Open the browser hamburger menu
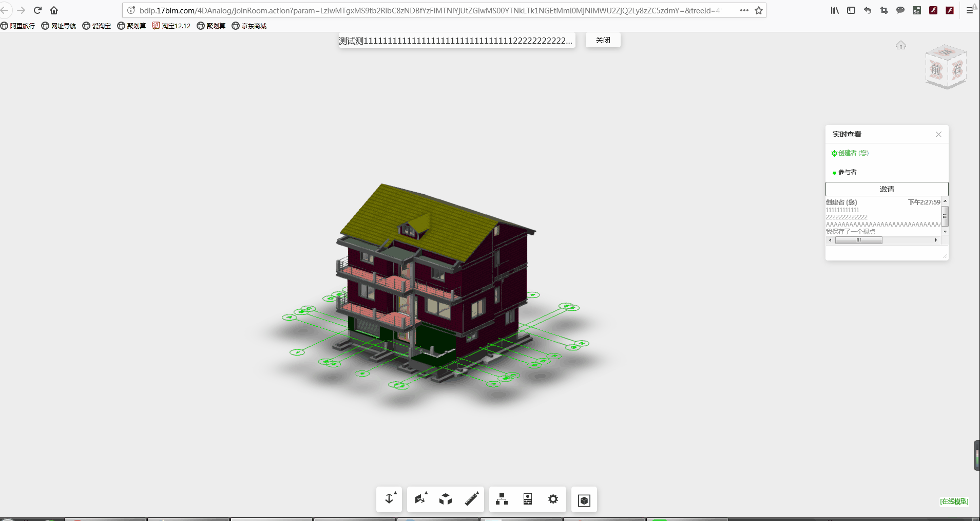Screen dimensions: 980x521 pos(970,10)
